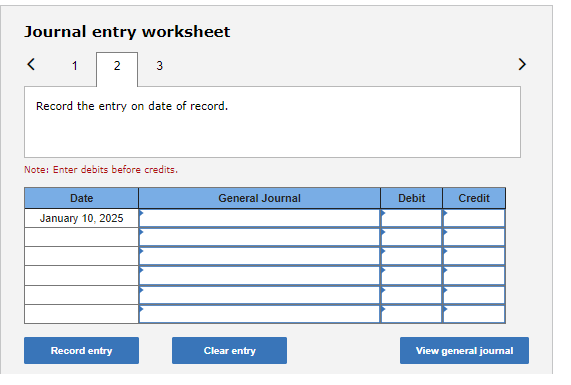Select General Journal cell in fourth row
This screenshot has width=571, height=385.
pos(259,275)
